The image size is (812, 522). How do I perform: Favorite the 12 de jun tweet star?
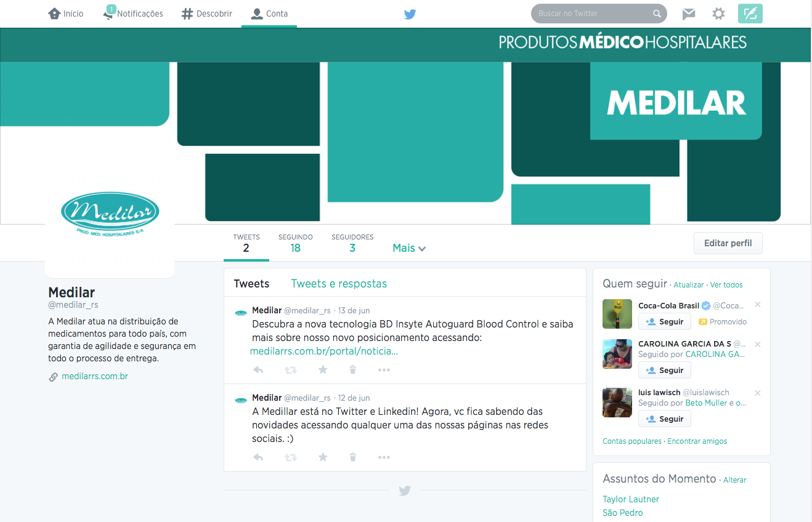click(x=323, y=457)
